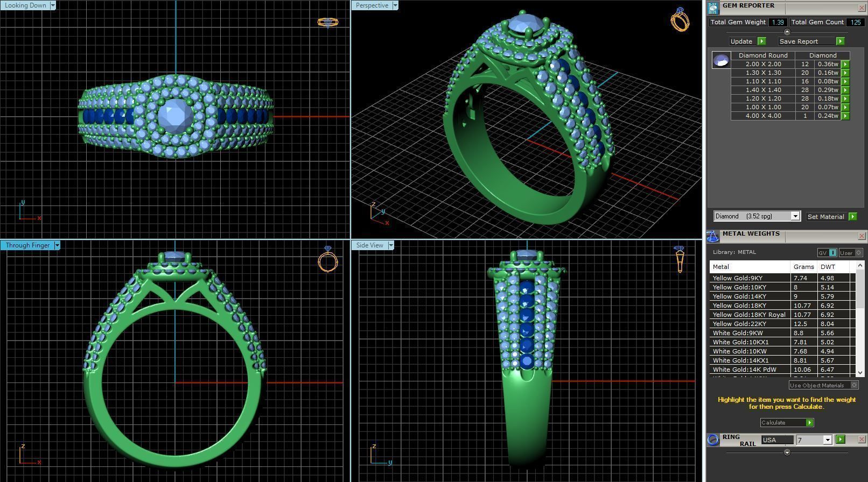The height and width of the screenshot is (482, 868).
Task: Click the Update green arrow button
Action: click(x=761, y=41)
